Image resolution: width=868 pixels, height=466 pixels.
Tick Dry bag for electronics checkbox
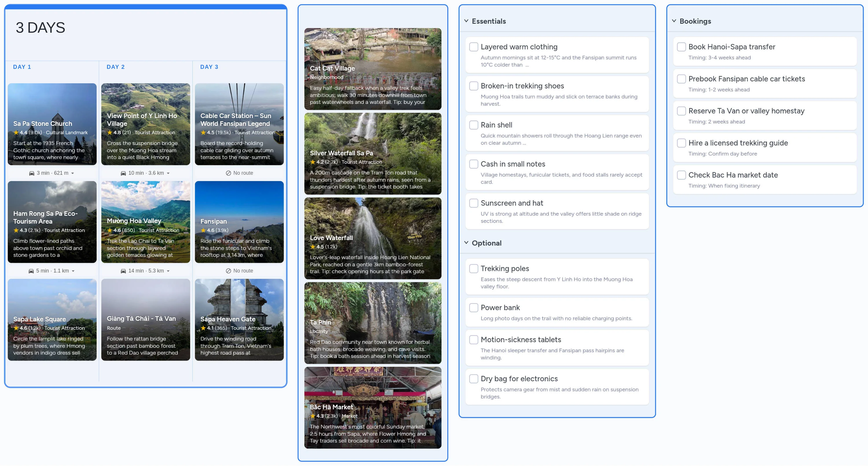474,379
